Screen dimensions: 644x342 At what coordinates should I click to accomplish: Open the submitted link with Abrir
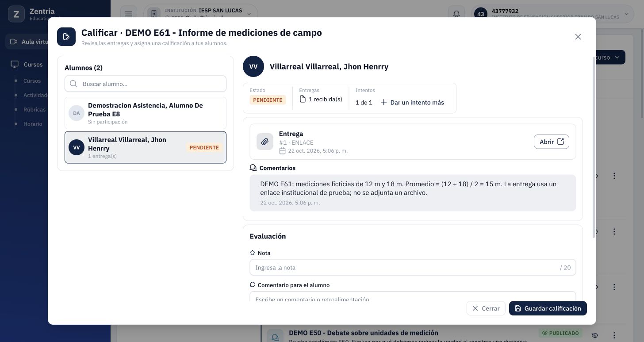pos(552,142)
